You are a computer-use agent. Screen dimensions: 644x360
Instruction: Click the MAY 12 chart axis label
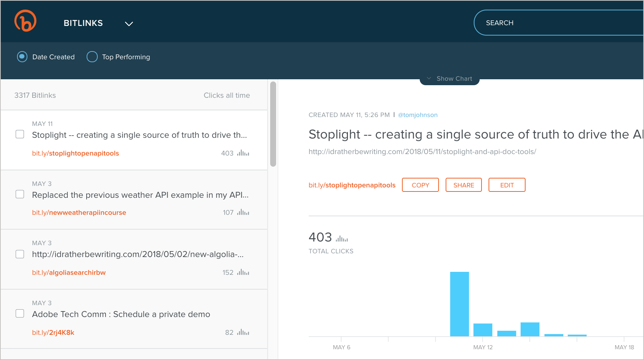(x=483, y=347)
